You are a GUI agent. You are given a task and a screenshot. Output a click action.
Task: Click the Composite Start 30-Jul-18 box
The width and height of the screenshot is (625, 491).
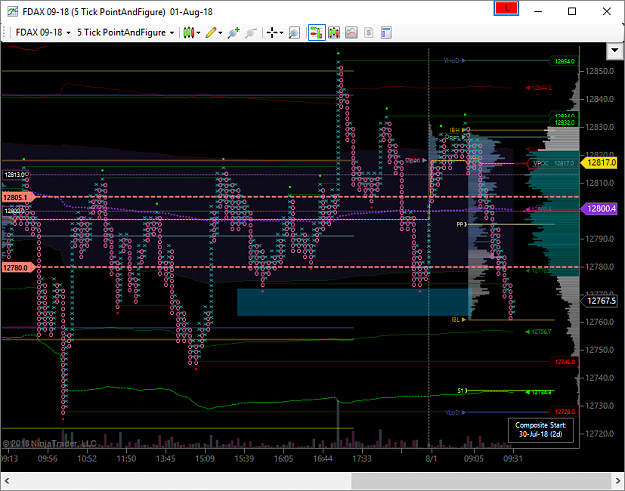tap(540, 430)
